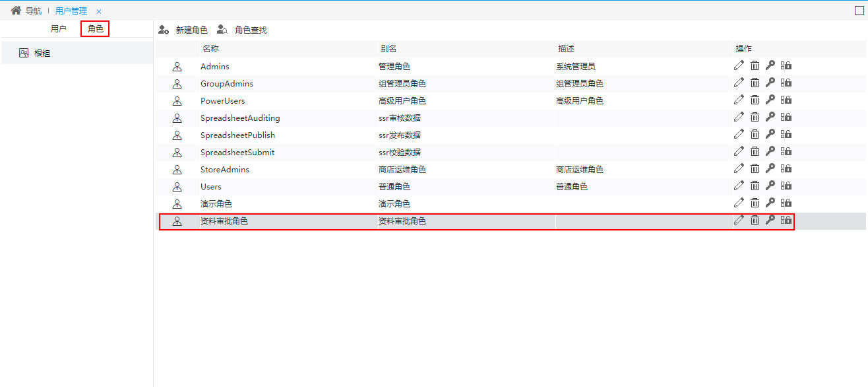Click the key icon for 资料审批角色
Image resolution: width=868 pixels, height=387 pixels.
[770, 220]
